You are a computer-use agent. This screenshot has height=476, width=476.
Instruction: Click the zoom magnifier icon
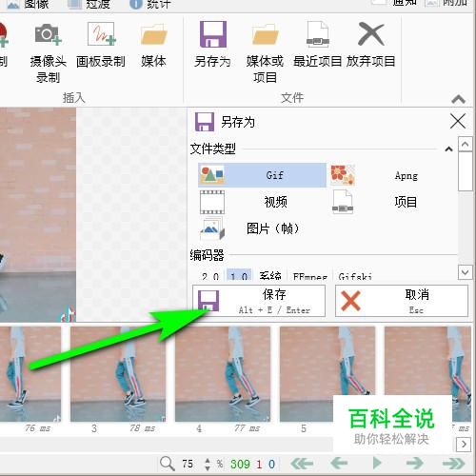(168, 464)
